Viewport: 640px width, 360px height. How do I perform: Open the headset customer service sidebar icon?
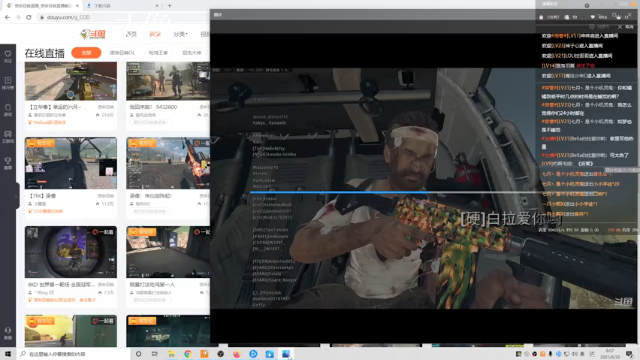tap(8, 333)
